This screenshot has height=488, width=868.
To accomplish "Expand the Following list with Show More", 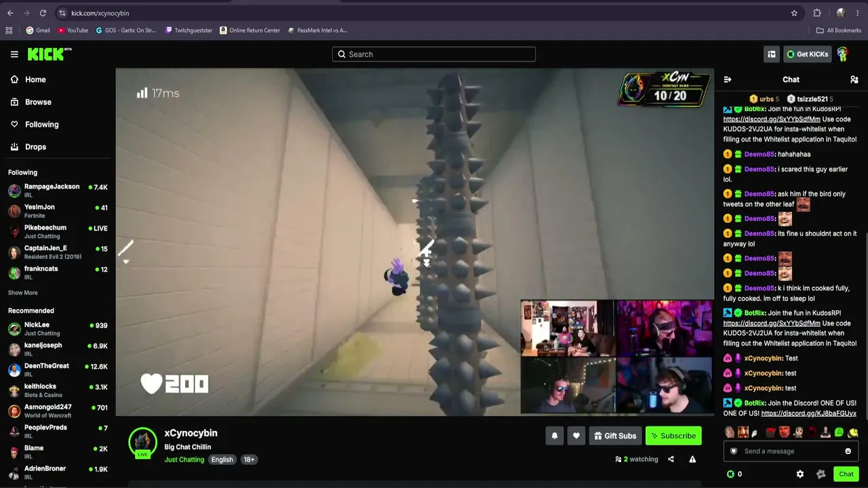I will [x=23, y=293].
